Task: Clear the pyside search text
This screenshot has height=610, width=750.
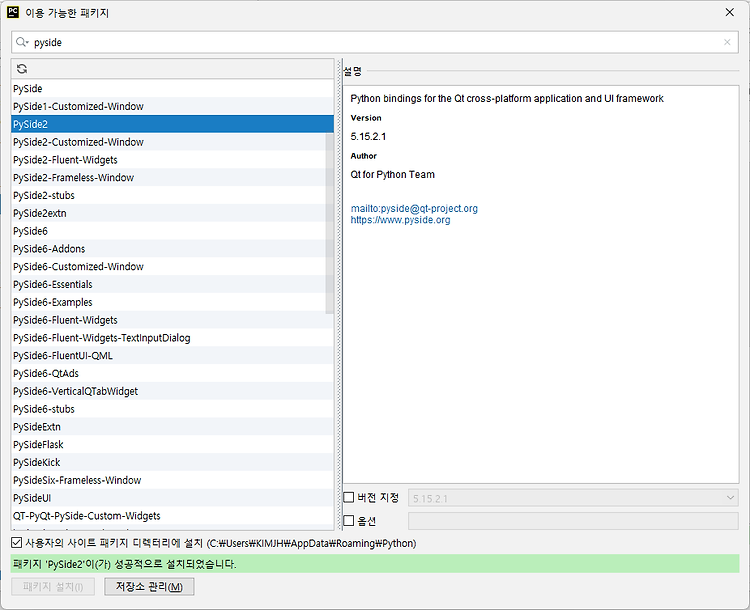Action: coord(727,42)
